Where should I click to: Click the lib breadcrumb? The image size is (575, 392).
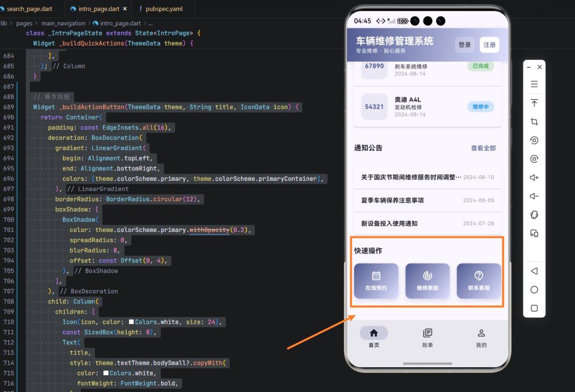coord(4,23)
